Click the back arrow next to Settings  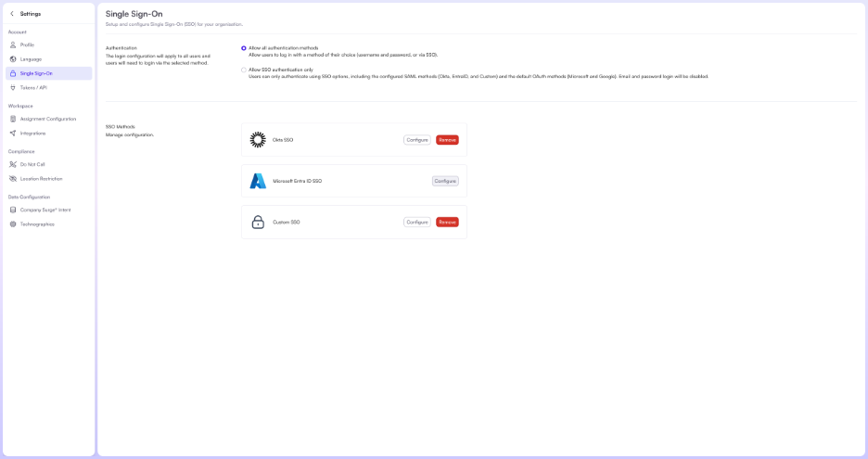[x=12, y=14]
